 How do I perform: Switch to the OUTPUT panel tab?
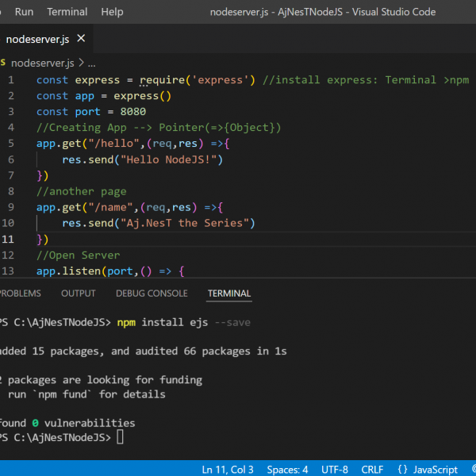[78, 294]
